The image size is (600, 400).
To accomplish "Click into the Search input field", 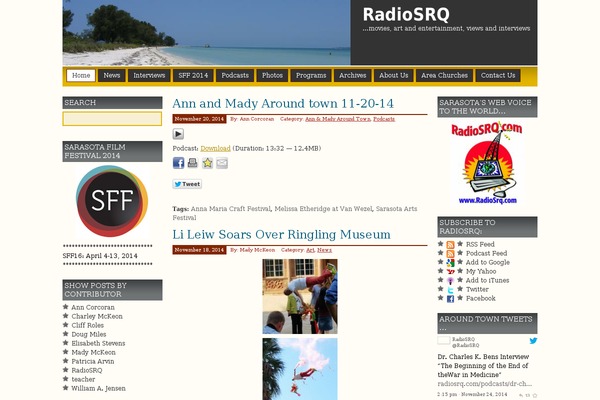I will [112, 119].
